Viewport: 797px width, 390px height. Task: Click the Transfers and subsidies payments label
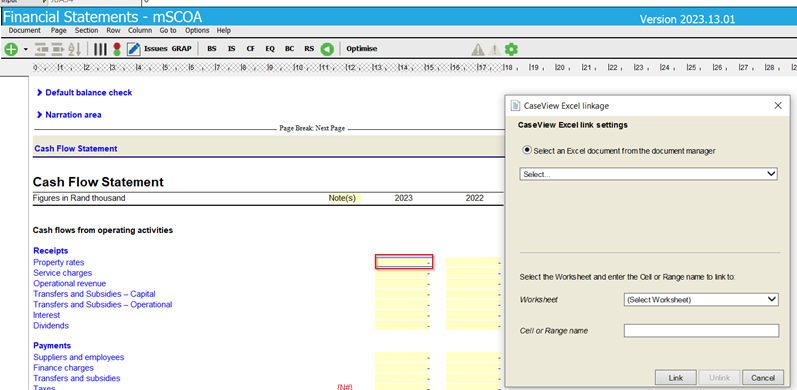pos(77,378)
